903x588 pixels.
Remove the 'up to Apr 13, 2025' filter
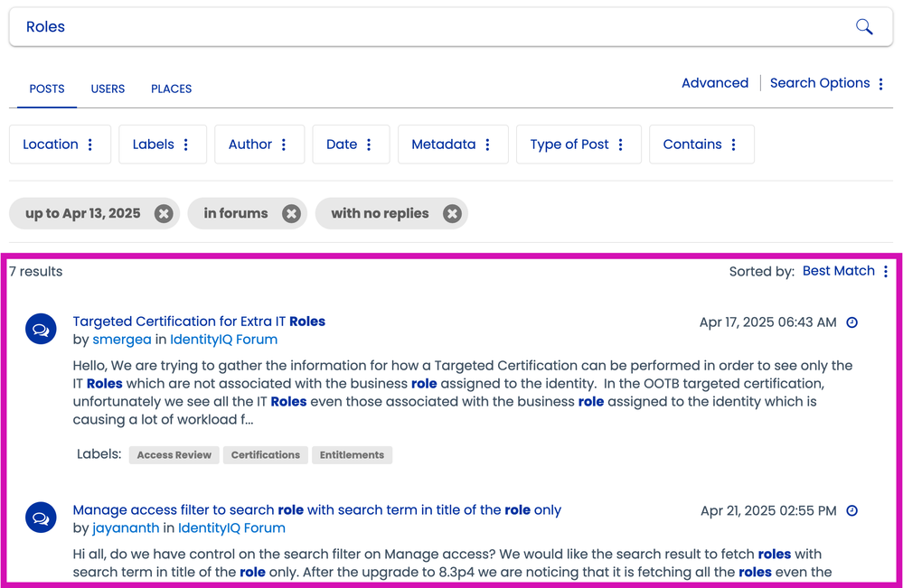pyautogui.click(x=164, y=214)
